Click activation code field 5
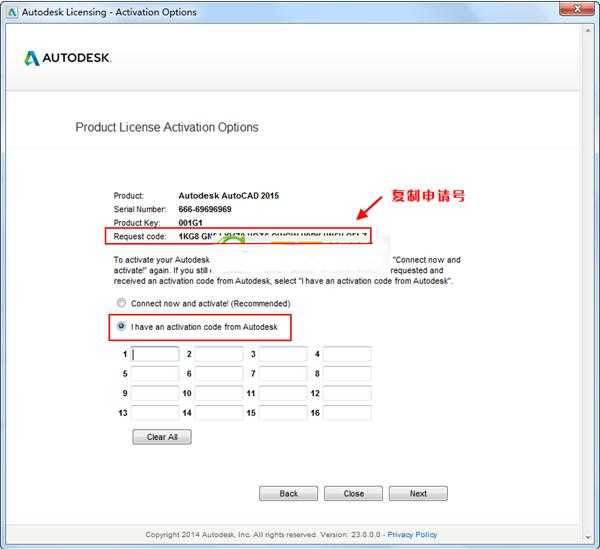 (x=155, y=374)
